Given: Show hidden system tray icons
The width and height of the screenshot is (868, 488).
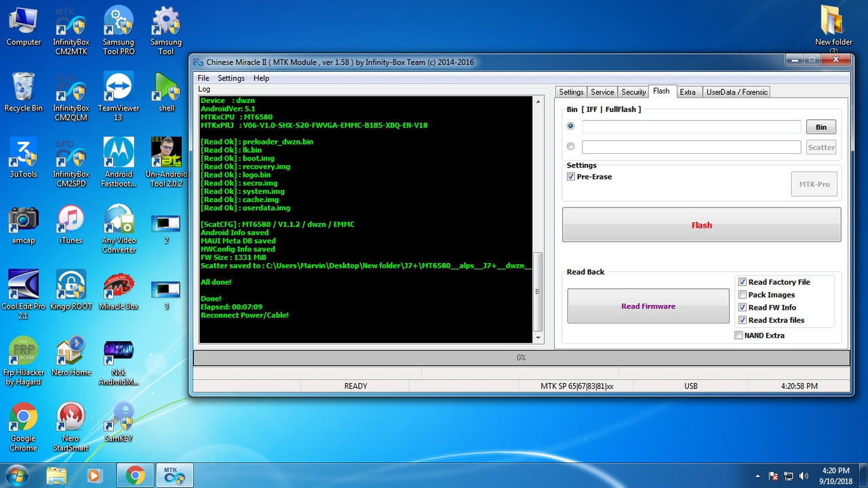Looking at the screenshot, I should (757, 476).
